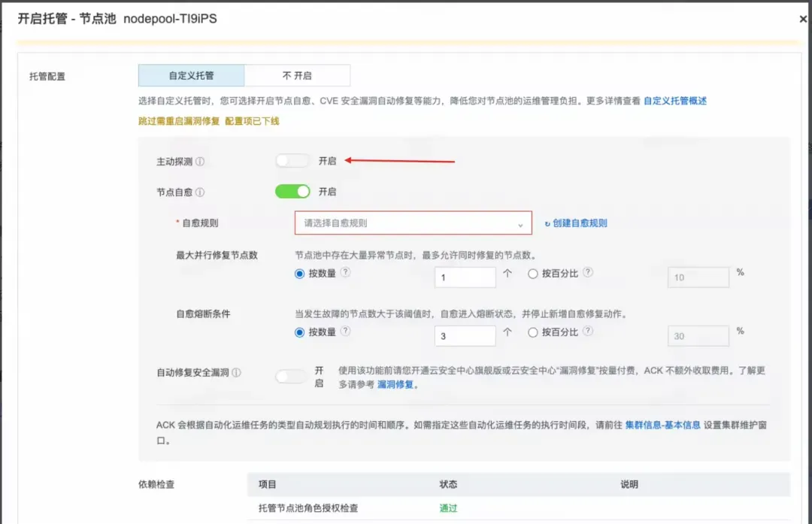Select 按百分比 radio for 自愈熔断条件
This screenshot has width=812, height=524.
click(x=532, y=332)
